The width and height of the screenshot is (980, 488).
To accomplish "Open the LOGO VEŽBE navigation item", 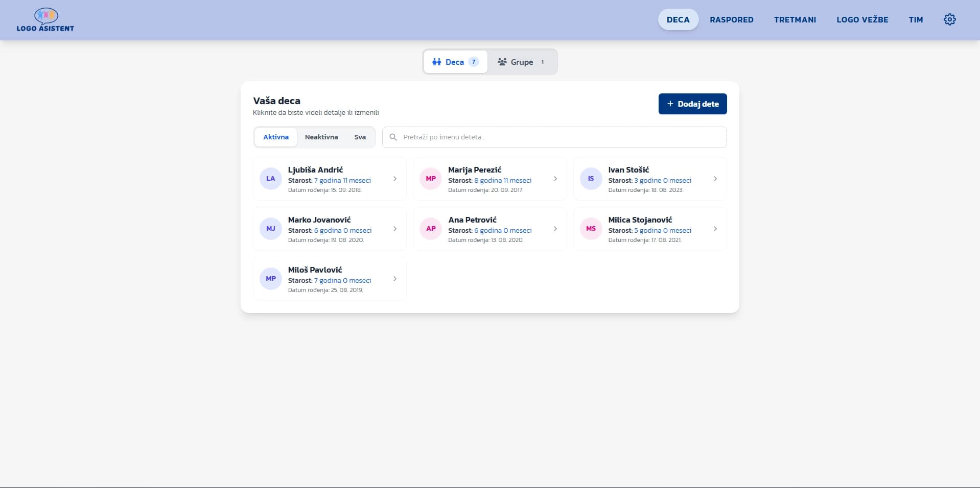I will (x=862, y=19).
